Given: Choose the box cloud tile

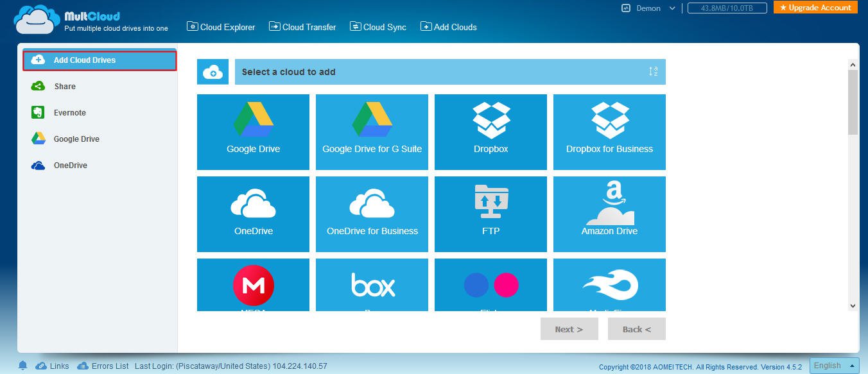Looking at the screenshot, I should (x=372, y=285).
